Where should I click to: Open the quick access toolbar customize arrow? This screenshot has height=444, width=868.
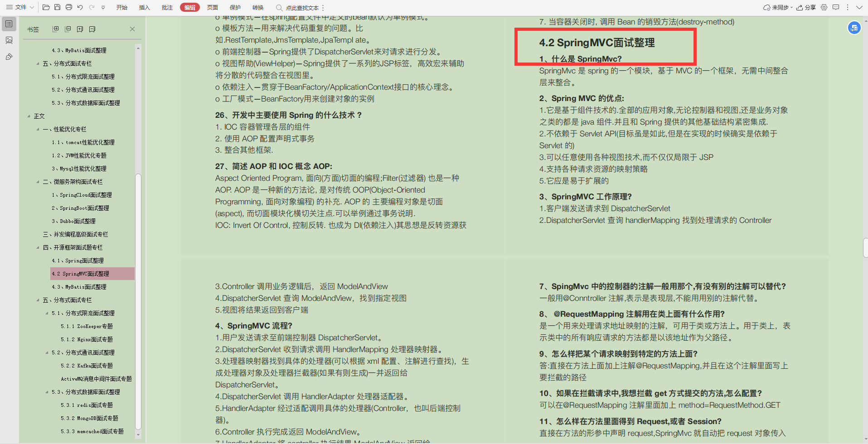point(103,7)
